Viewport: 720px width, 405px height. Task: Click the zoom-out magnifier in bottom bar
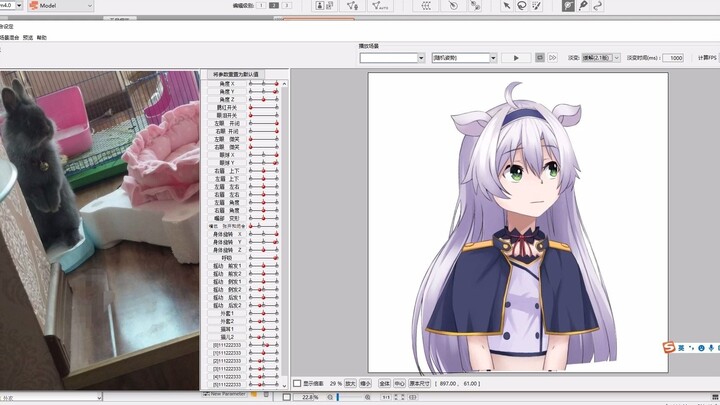pyautogui.click(x=330, y=397)
